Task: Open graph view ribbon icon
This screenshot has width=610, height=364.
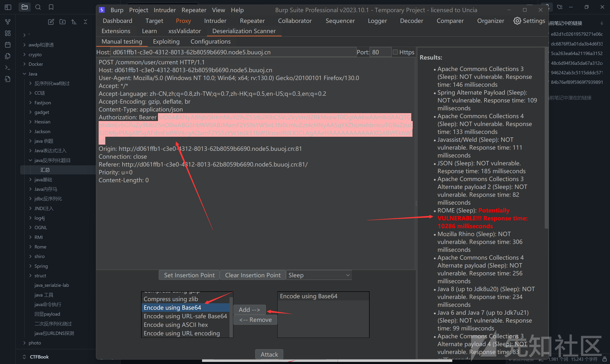Action: tap(8, 22)
